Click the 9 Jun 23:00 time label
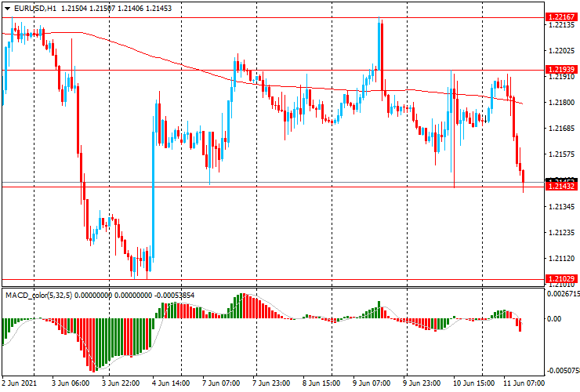The height and width of the screenshot is (392, 580). tap(422, 383)
